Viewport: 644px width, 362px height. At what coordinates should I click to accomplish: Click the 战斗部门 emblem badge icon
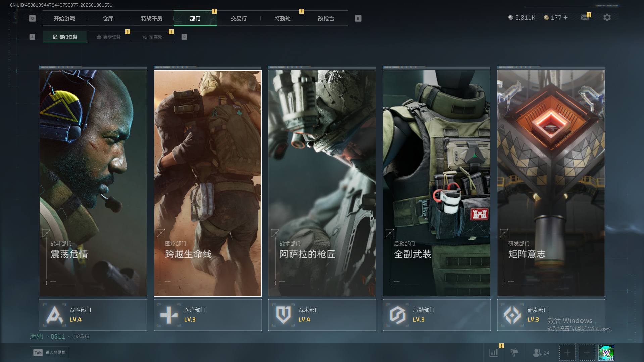pos(55,315)
